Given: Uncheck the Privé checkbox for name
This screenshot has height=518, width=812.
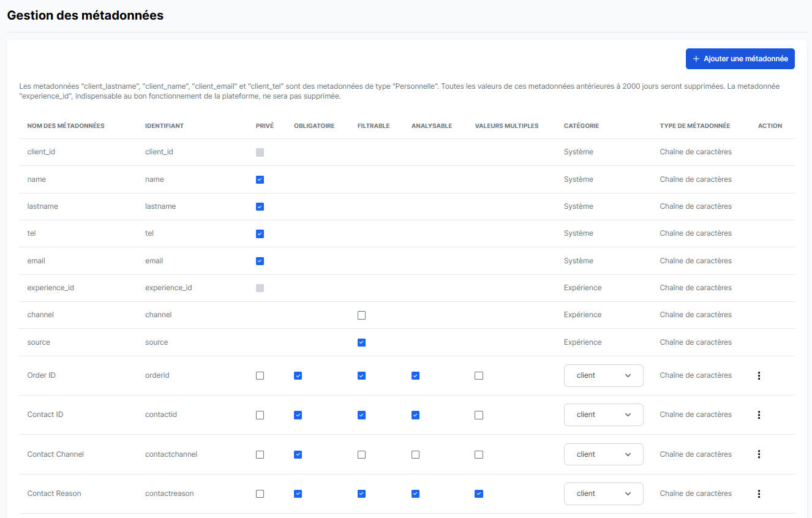Looking at the screenshot, I should [260, 179].
